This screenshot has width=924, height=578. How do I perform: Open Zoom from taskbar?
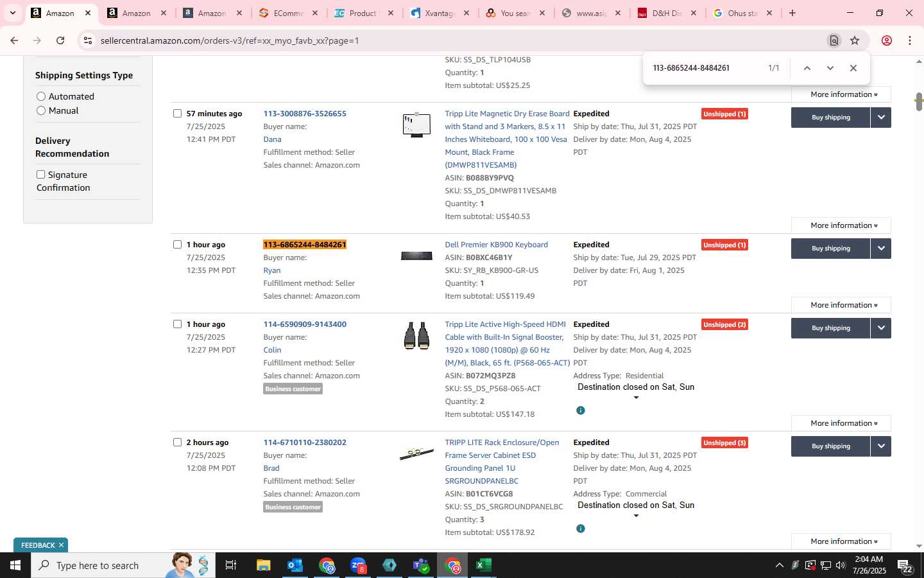(x=358, y=565)
